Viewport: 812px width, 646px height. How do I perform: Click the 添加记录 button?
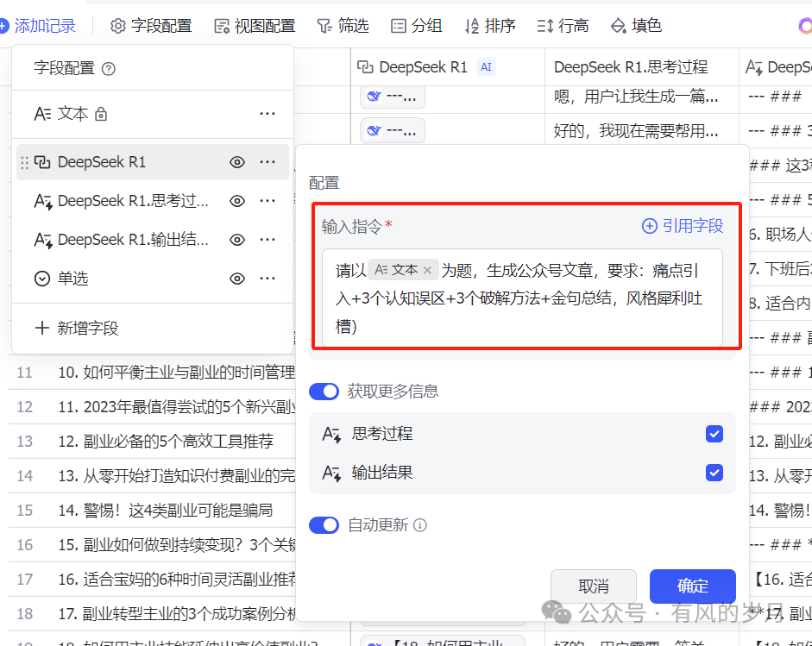37,25
